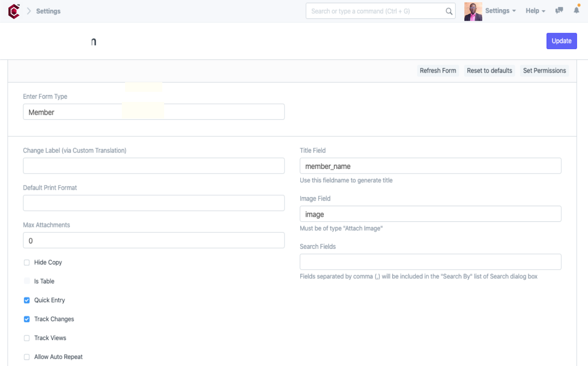Click the user profile avatar
This screenshot has height=366, width=588.
(473, 11)
